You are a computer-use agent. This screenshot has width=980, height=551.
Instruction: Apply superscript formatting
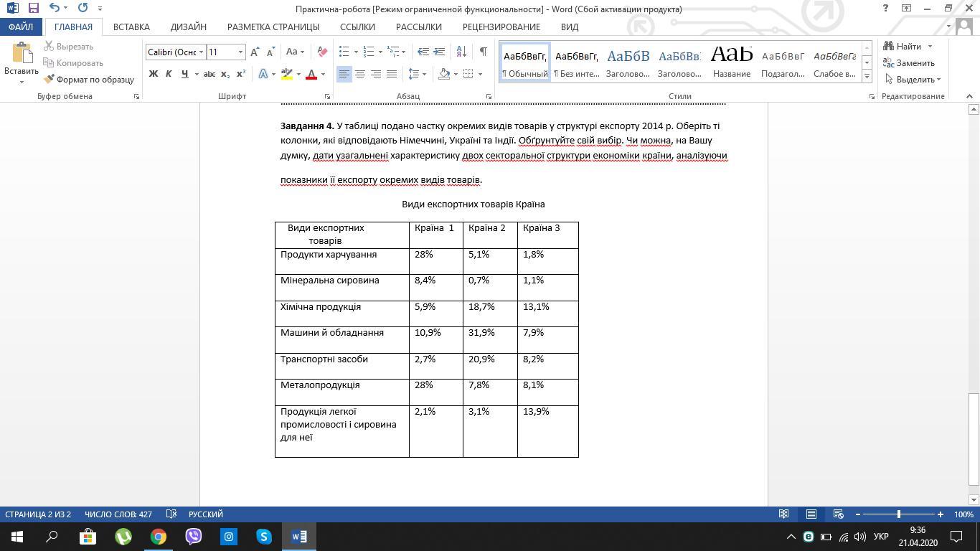241,74
